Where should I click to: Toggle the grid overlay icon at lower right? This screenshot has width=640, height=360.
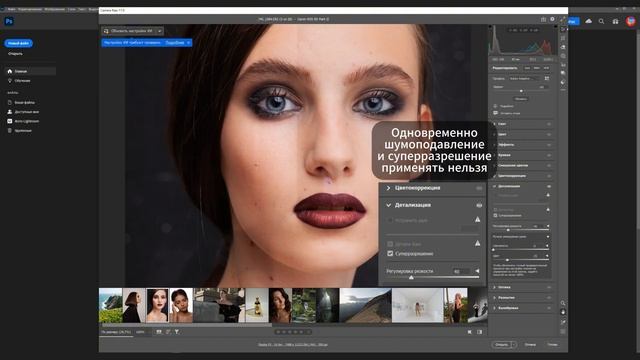click(563, 331)
